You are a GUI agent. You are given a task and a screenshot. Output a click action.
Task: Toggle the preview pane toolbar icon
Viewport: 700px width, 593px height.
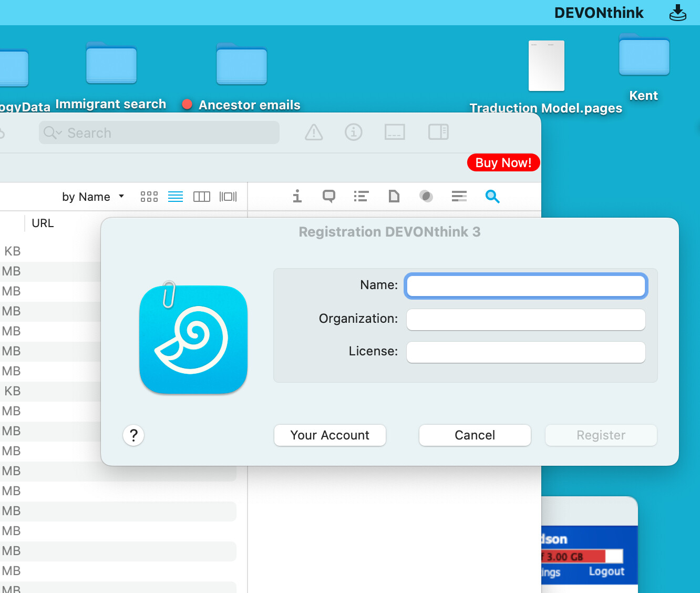[395, 132]
